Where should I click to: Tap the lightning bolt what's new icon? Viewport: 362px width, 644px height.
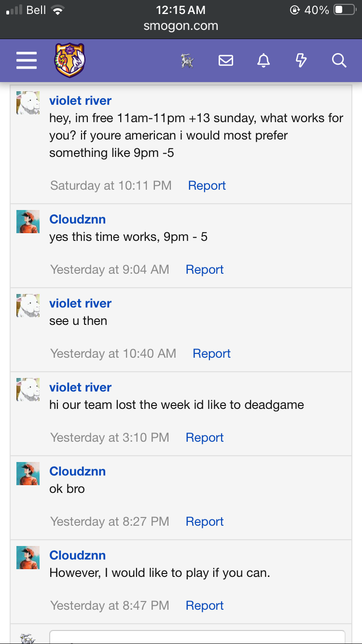pyautogui.click(x=301, y=60)
